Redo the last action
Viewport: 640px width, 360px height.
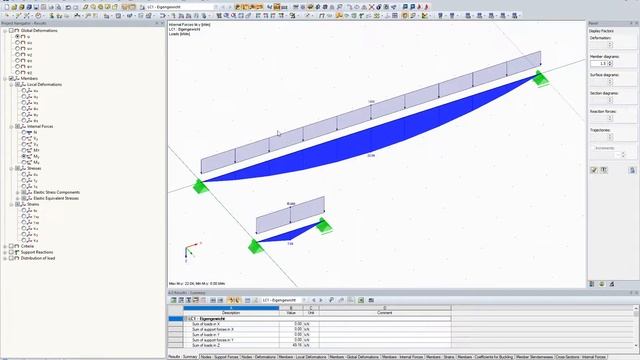click(x=76, y=7)
